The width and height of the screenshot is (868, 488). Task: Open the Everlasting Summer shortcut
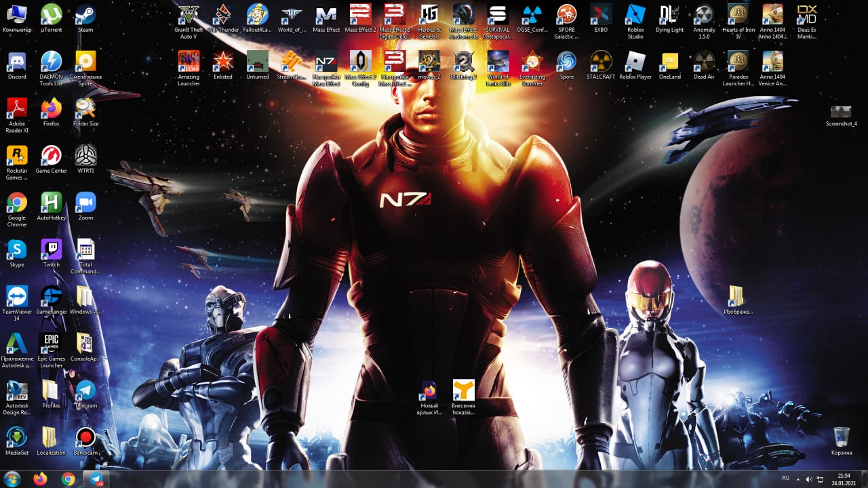(x=532, y=68)
